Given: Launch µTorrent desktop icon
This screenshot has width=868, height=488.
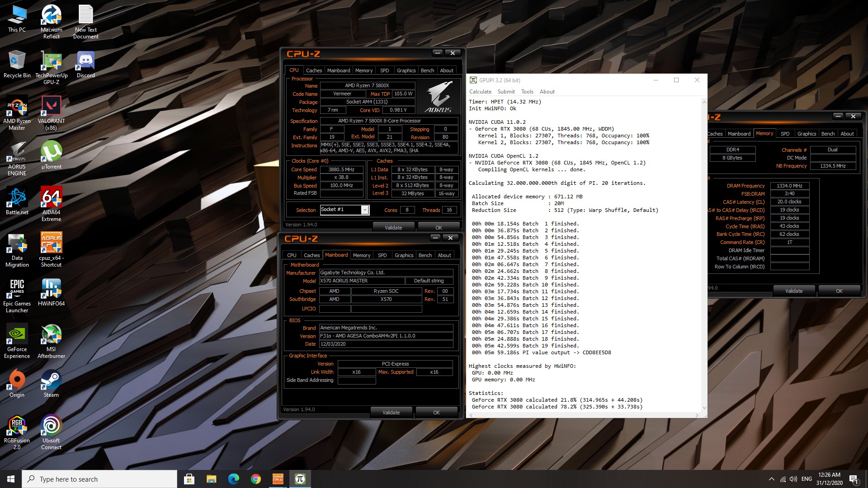Looking at the screenshot, I should click(52, 155).
